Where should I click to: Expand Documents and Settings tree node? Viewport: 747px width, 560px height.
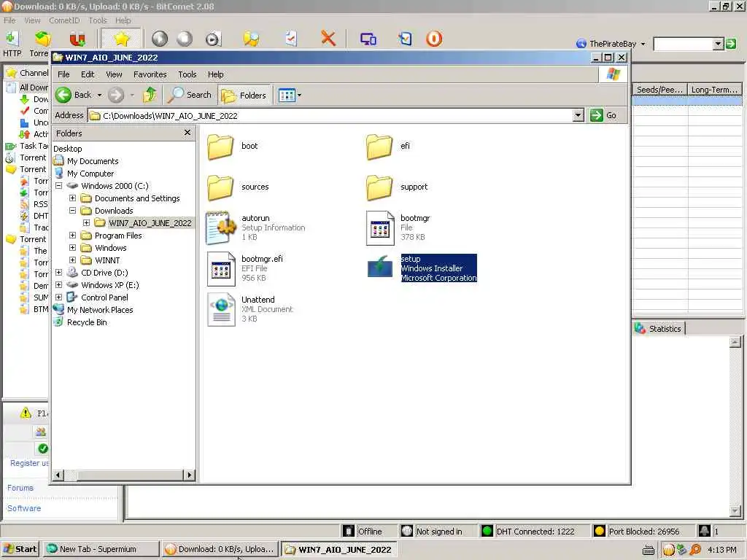coord(72,198)
